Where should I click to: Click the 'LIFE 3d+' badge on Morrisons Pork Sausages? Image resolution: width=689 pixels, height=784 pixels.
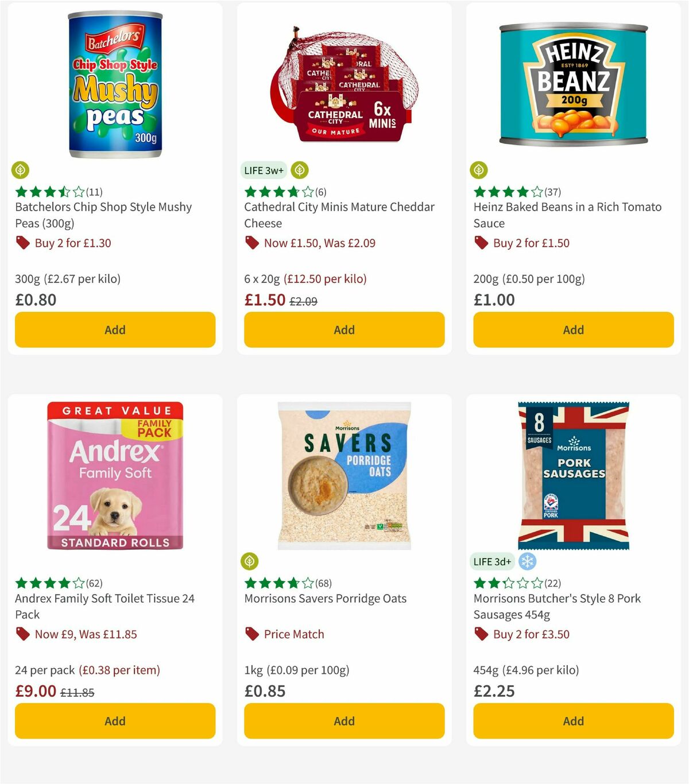click(491, 561)
